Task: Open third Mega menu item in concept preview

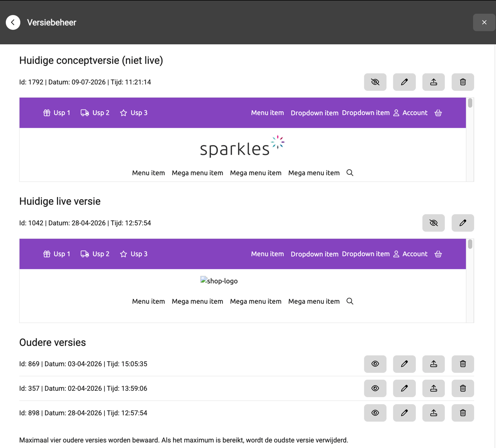Action: pyautogui.click(x=314, y=173)
